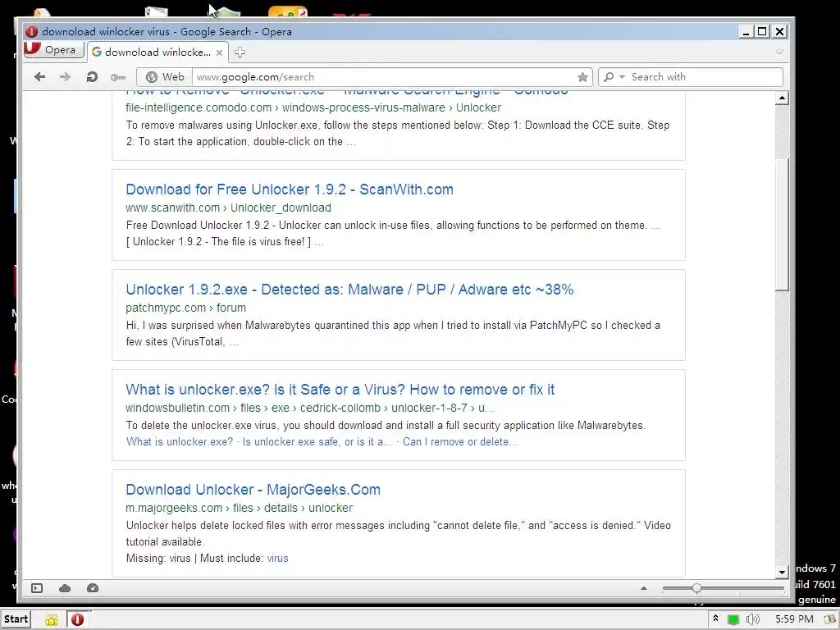Image resolution: width=840 pixels, height=630 pixels.
Task: Go back to the previous page
Action: (39, 76)
